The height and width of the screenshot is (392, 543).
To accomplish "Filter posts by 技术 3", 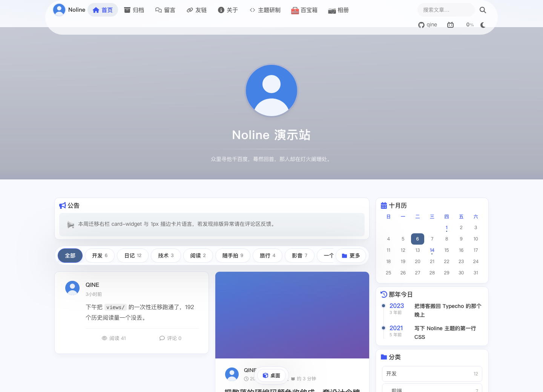I will [x=166, y=256].
